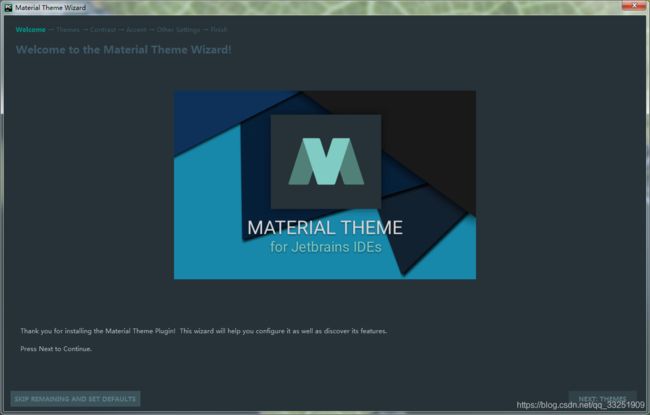Go to the Finish wizard step
The width and height of the screenshot is (650, 415).
point(218,29)
